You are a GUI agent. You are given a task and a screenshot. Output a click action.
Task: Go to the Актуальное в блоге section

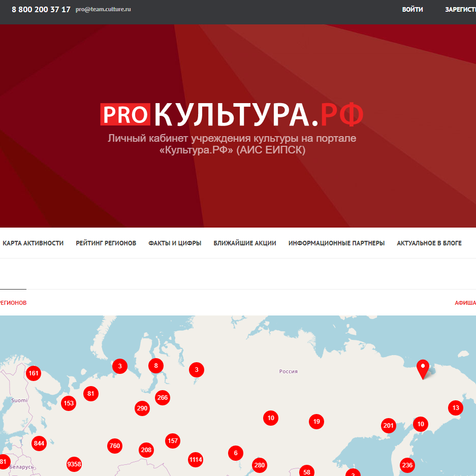(429, 243)
